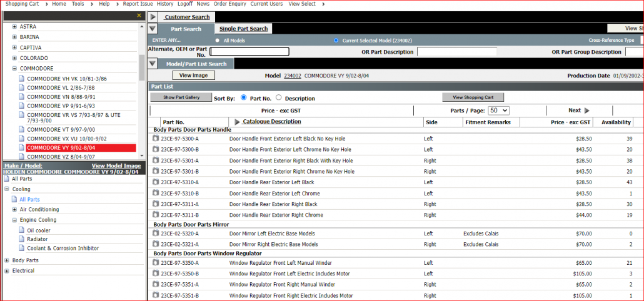Viewport: 644px width, 301px height.
Task: Click page icon of top-level All Parts
Action: tap(7, 179)
